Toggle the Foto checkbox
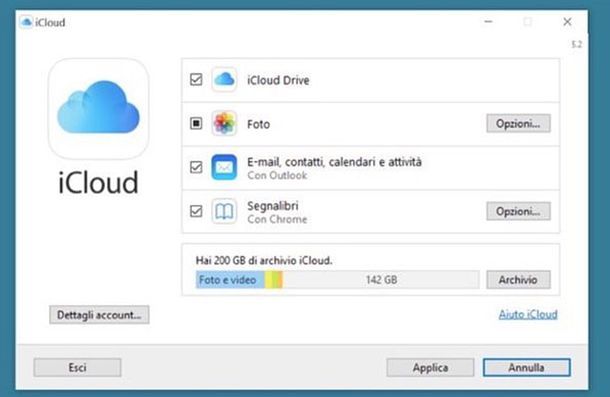610x397 pixels. tap(196, 123)
